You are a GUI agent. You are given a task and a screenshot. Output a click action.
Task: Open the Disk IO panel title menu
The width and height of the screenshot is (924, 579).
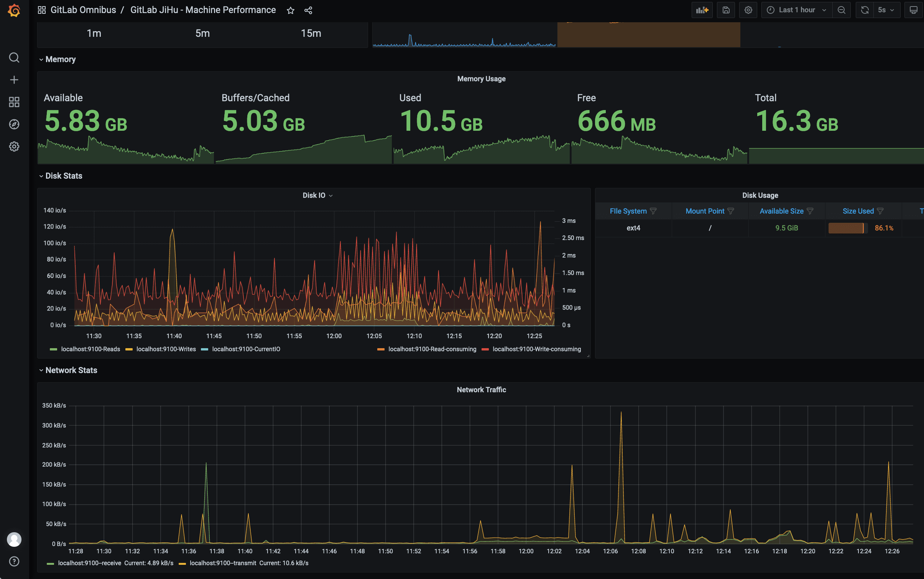pos(317,196)
